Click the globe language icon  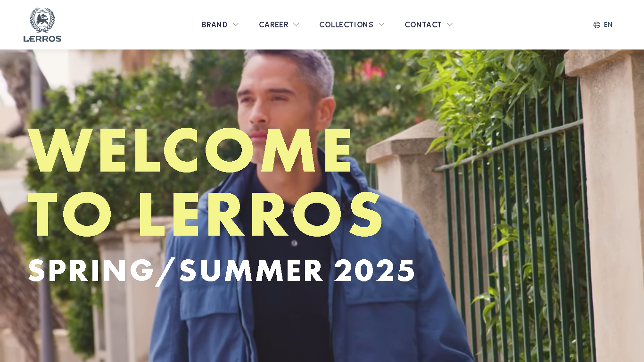pos(597,25)
